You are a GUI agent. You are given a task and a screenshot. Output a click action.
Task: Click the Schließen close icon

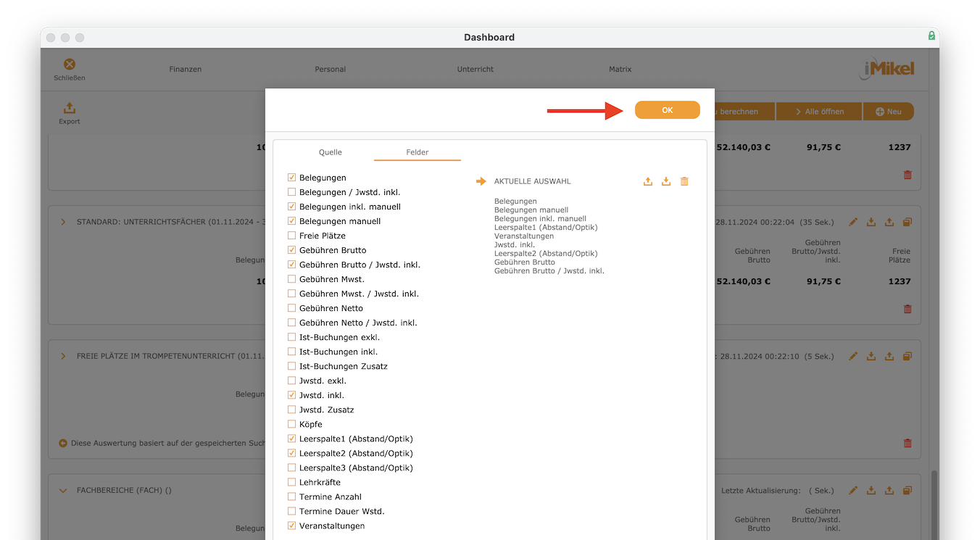[x=70, y=65]
